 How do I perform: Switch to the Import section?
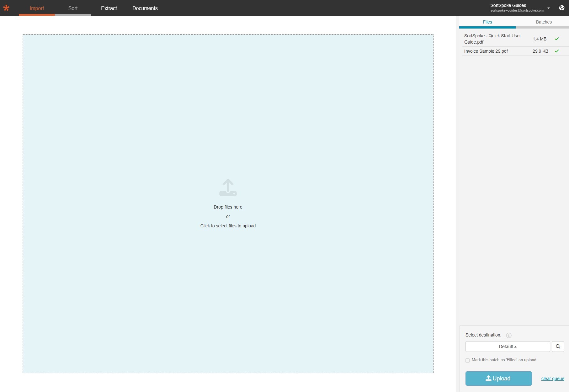point(37,8)
